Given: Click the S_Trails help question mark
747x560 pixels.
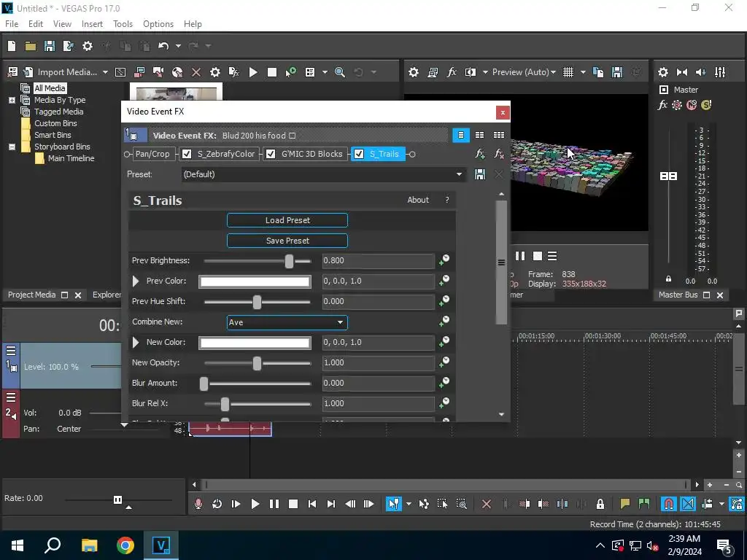Looking at the screenshot, I should coord(447,200).
